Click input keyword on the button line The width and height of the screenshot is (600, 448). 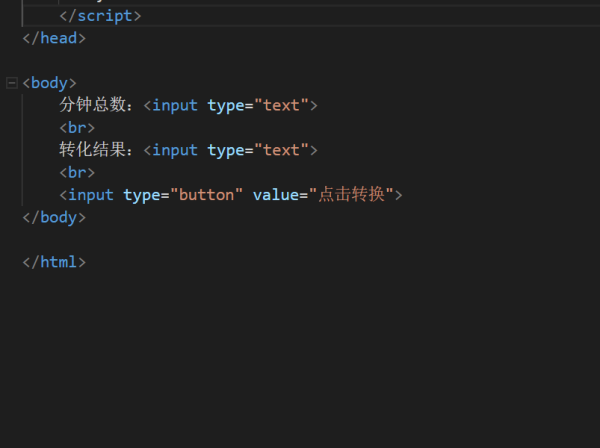tap(91, 195)
